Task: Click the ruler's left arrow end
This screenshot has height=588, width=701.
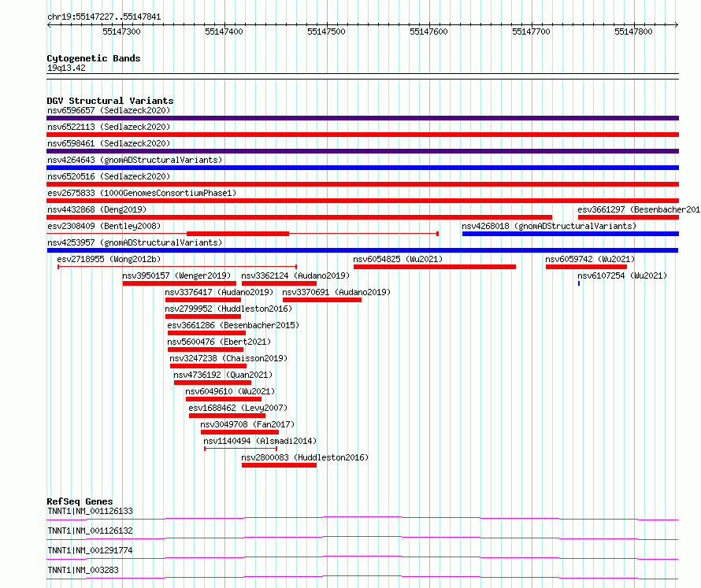Action: [x=49, y=25]
